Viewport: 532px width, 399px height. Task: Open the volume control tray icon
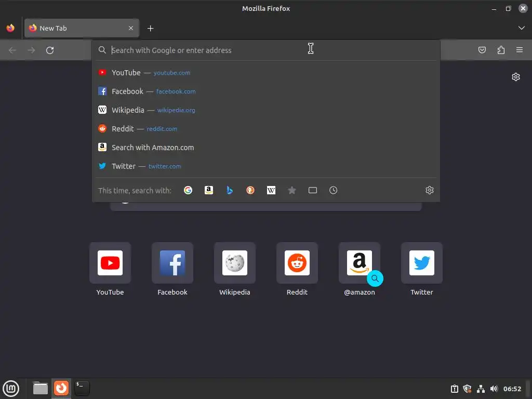pyautogui.click(x=494, y=389)
